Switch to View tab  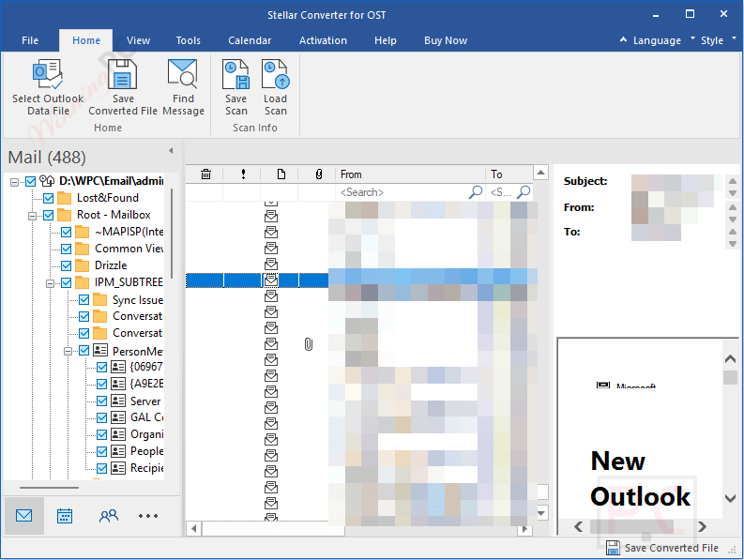(x=138, y=40)
